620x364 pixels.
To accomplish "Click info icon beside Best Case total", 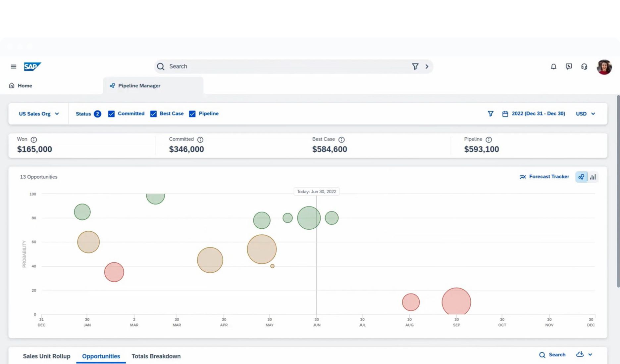I will (x=341, y=140).
